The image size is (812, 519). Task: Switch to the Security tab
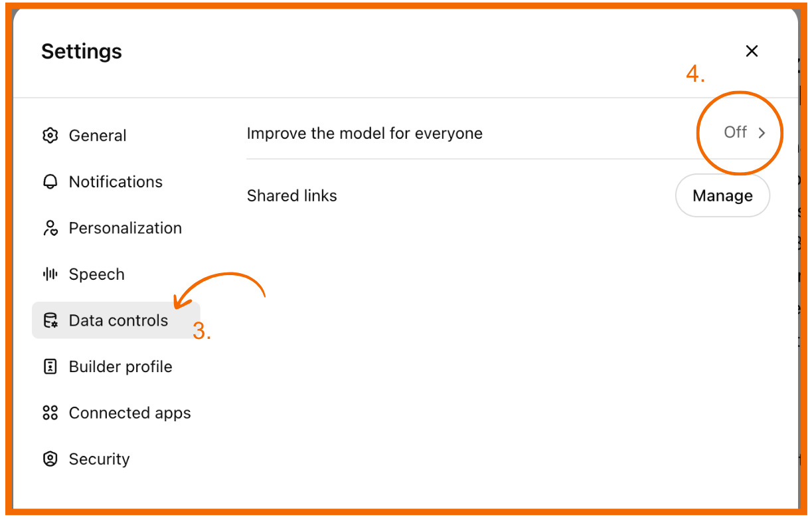(x=99, y=459)
